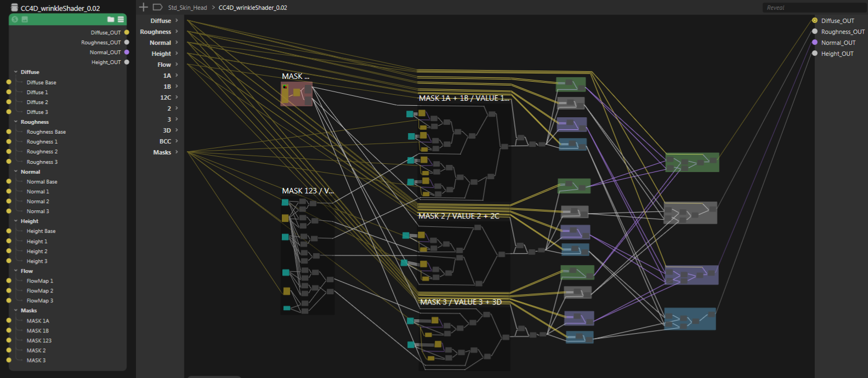This screenshot has height=378, width=868.
Task: Click the S solo icon in green node header
Action: pos(15,19)
